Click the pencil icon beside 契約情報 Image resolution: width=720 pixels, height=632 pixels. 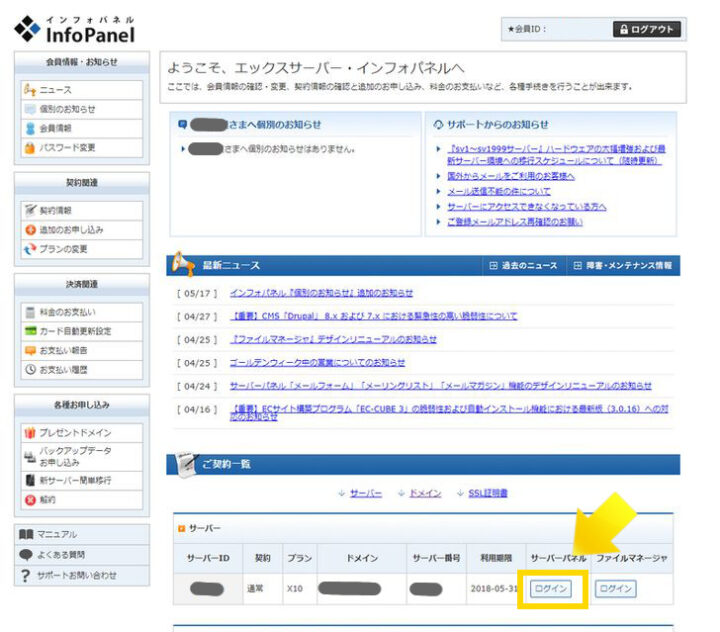(x=30, y=210)
